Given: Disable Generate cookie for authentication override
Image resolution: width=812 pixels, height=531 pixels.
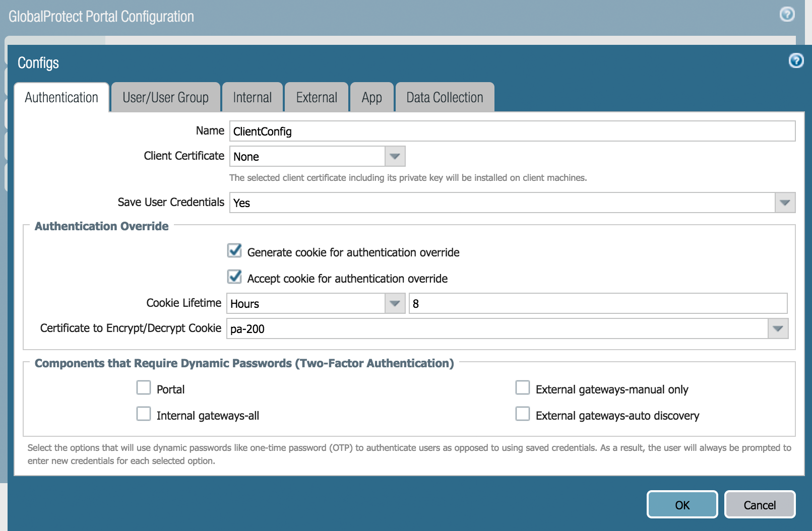Looking at the screenshot, I should pos(234,250).
